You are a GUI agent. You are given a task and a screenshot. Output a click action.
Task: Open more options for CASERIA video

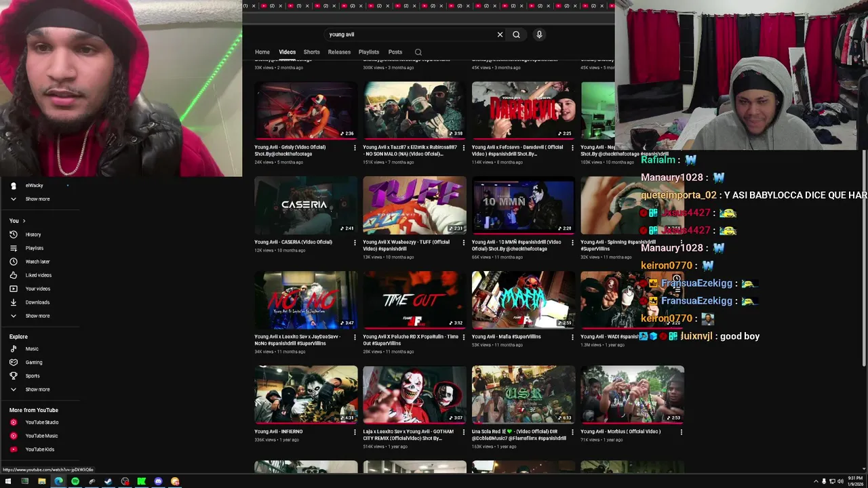click(x=355, y=242)
